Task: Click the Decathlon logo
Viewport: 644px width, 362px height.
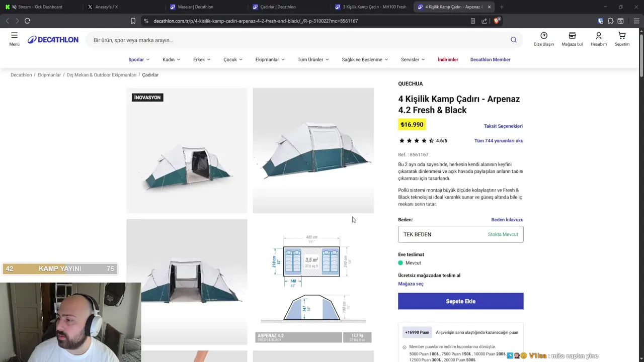Action: (53, 40)
